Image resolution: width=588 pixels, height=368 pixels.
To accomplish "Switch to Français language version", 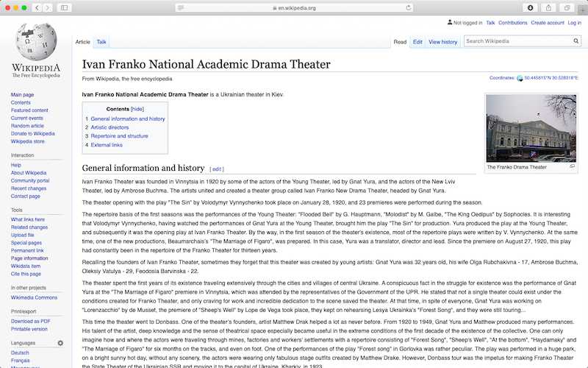I will (20, 361).
